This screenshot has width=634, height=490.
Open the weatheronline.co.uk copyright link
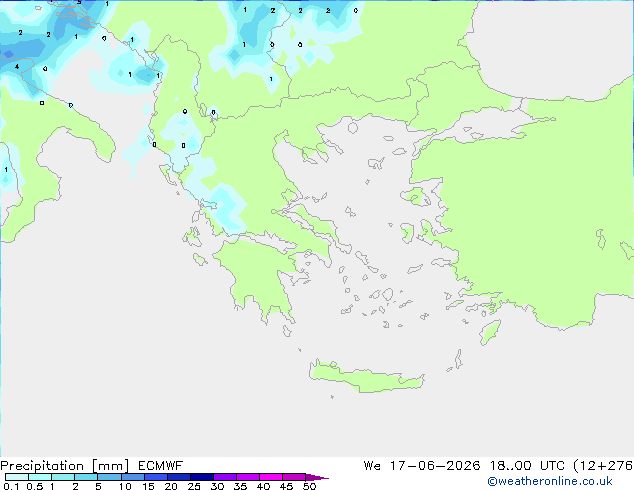point(549,481)
